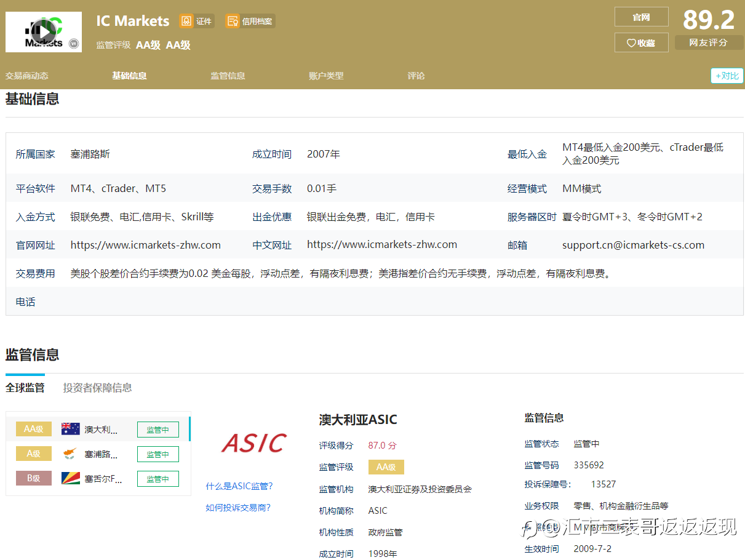745x560 pixels.
Task: Click the MT4、cTrader、MT5 platform value
Action: tap(118, 188)
